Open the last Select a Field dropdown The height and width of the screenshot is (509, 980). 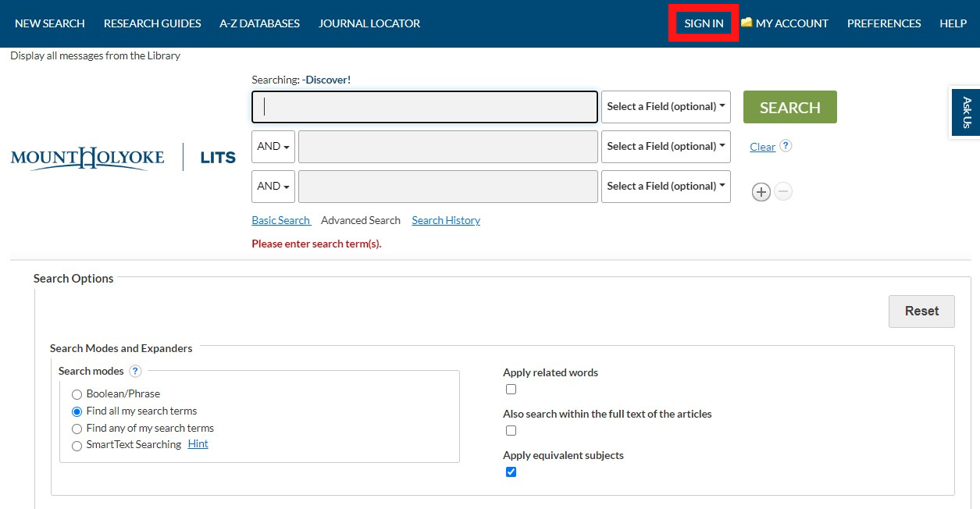[665, 186]
